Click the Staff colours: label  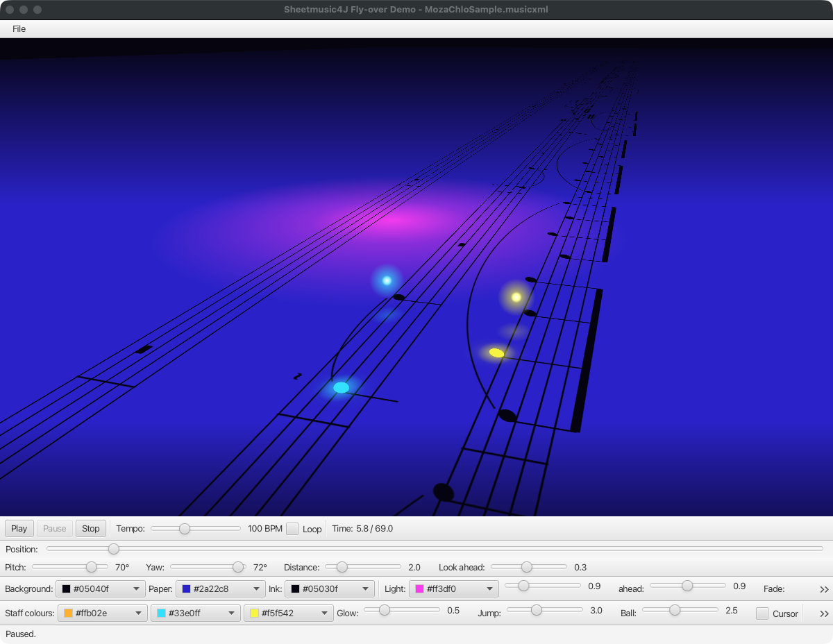[30, 613]
